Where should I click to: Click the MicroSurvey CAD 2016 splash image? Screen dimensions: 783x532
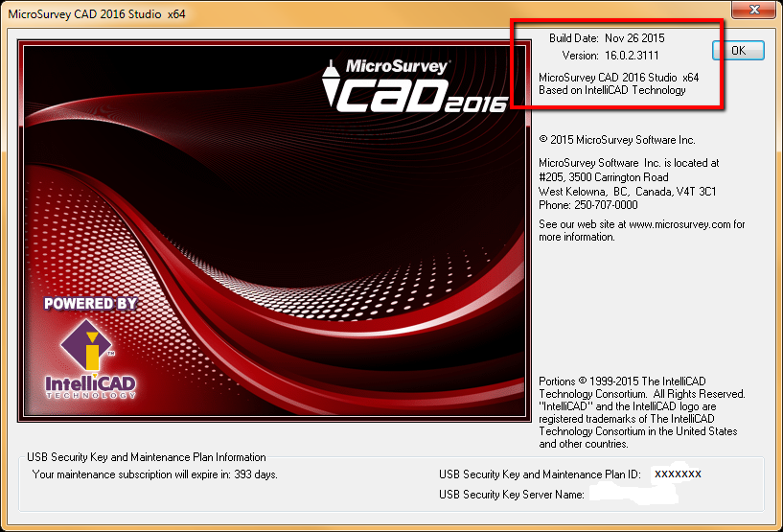point(274,231)
